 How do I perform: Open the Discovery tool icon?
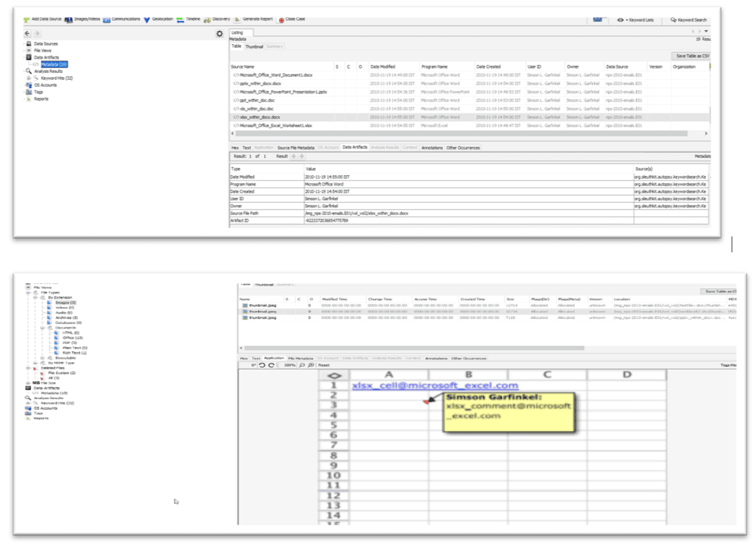(x=207, y=20)
